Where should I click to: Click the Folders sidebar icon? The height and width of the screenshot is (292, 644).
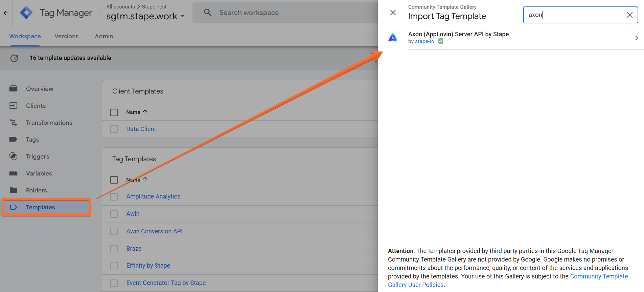click(x=14, y=190)
